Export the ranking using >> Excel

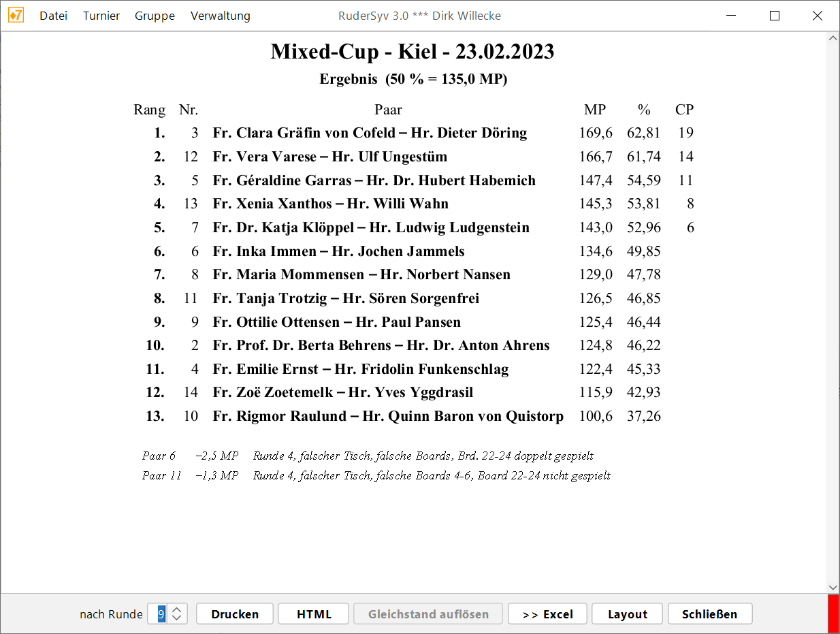[x=547, y=614]
